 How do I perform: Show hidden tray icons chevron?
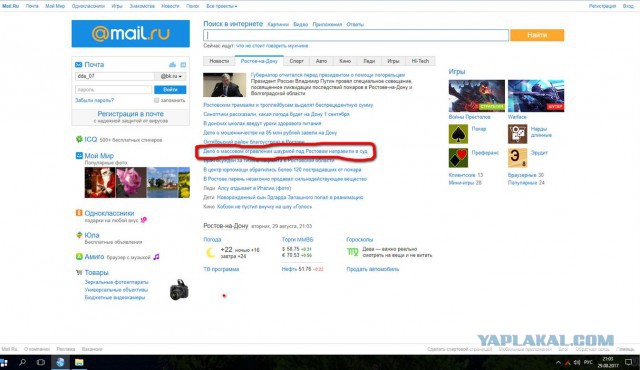(x=558, y=362)
